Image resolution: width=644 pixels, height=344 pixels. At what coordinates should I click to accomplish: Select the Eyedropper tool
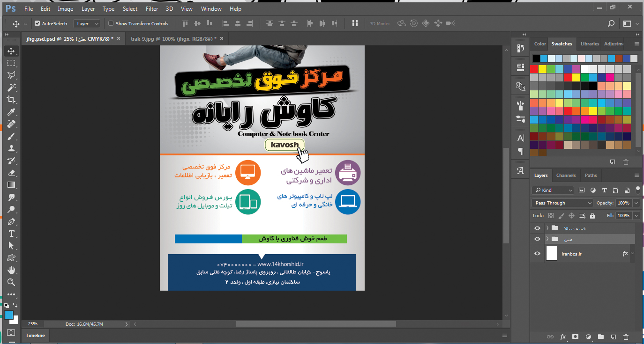point(11,112)
